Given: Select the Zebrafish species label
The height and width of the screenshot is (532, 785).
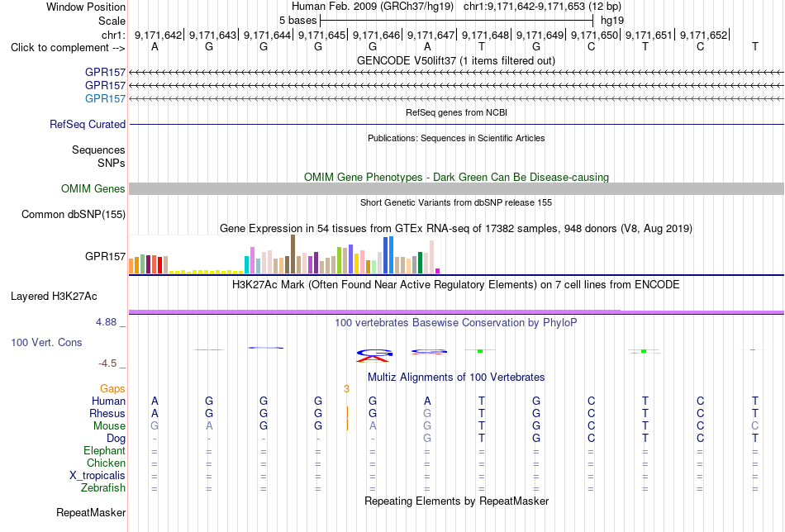Looking at the screenshot, I should [x=103, y=488].
